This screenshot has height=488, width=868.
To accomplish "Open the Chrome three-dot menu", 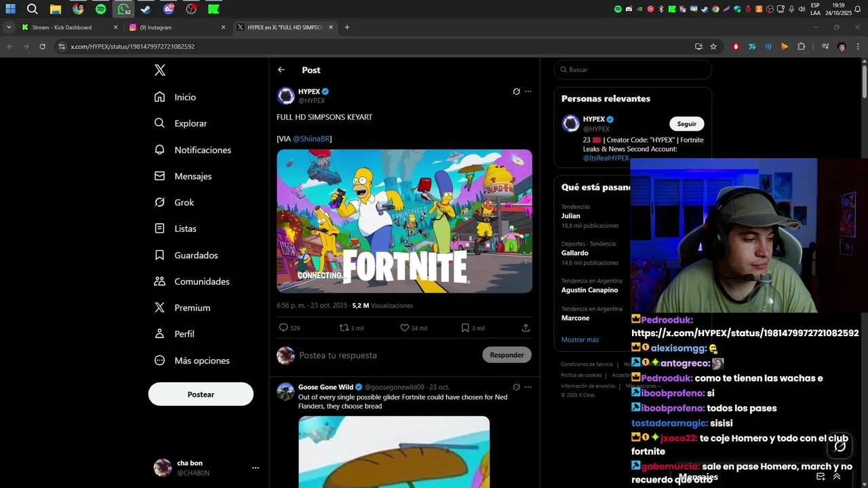I will (857, 47).
